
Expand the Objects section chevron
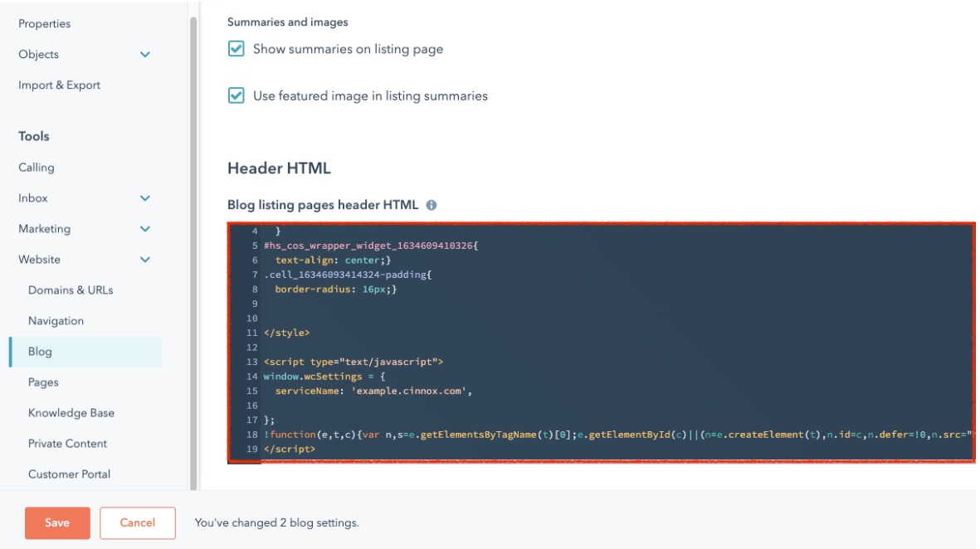[x=145, y=55]
